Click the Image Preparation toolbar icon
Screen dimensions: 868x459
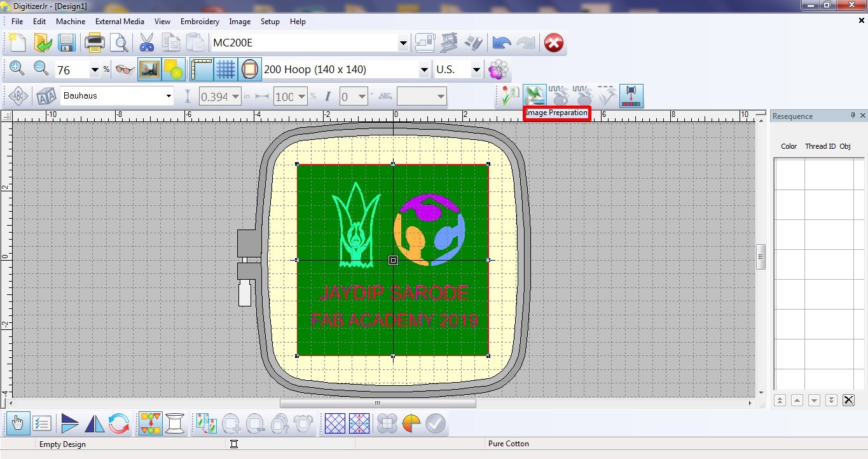[x=534, y=96]
